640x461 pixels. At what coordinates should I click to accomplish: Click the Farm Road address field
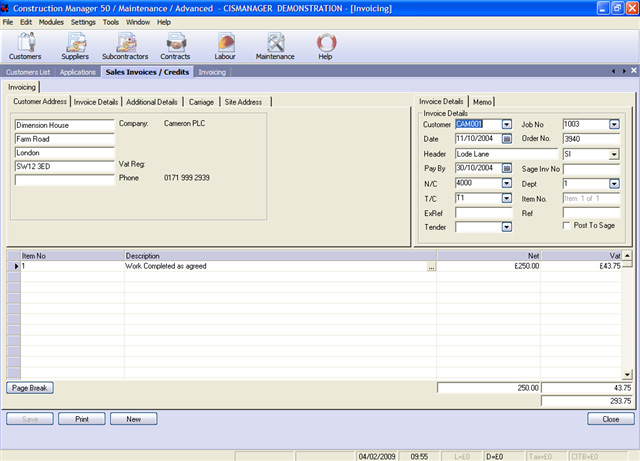[x=64, y=139]
